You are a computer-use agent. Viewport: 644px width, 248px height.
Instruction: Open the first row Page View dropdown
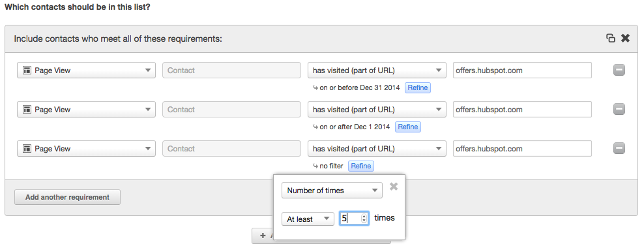[x=86, y=70]
